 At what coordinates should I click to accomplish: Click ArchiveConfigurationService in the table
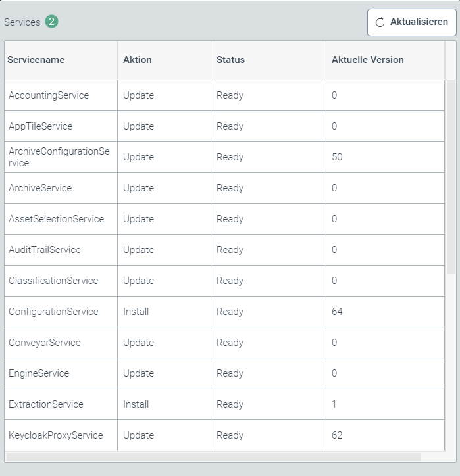tap(59, 157)
